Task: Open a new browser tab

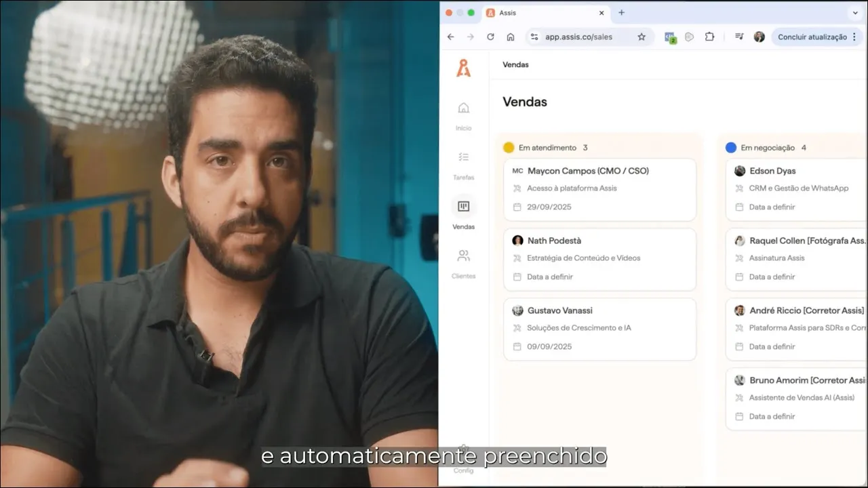Action: (x=621, y=13)
